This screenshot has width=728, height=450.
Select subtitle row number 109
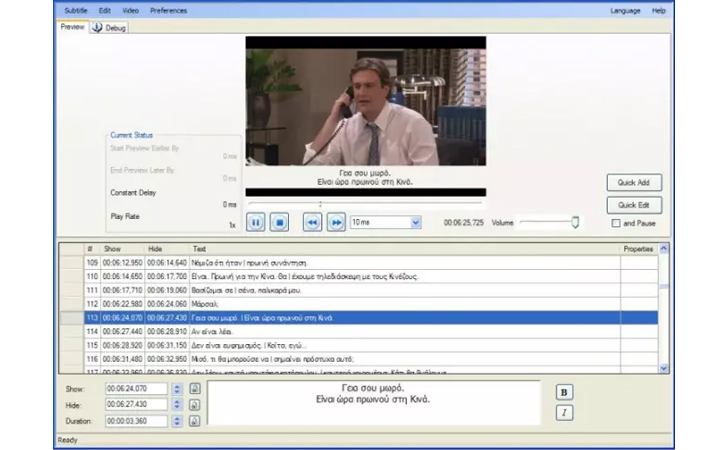pyautogui.click(x=358, y=263)
